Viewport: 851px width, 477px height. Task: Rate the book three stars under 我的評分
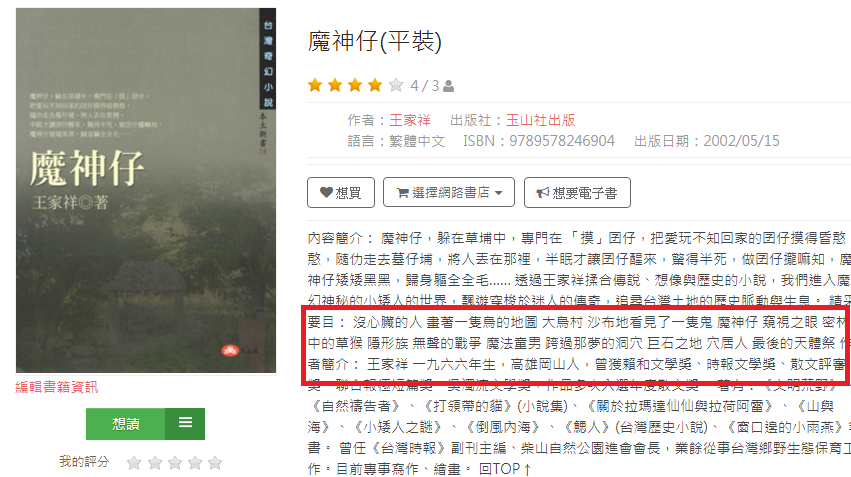coord(175,463)
